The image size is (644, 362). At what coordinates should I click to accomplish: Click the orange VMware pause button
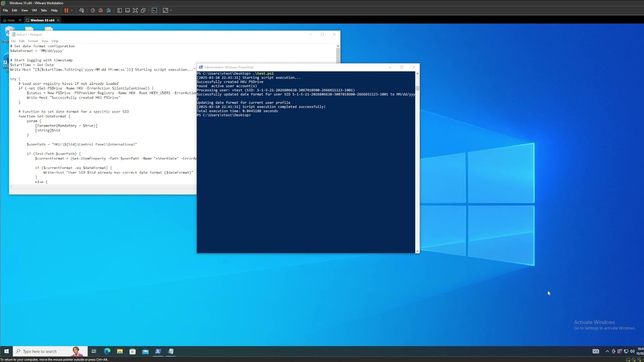coord(66,10)
